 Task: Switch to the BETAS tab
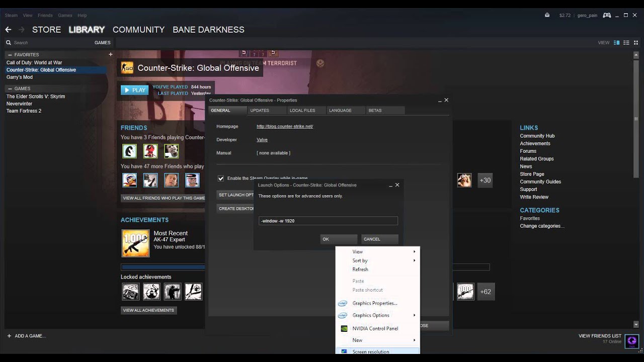point(384,110)
